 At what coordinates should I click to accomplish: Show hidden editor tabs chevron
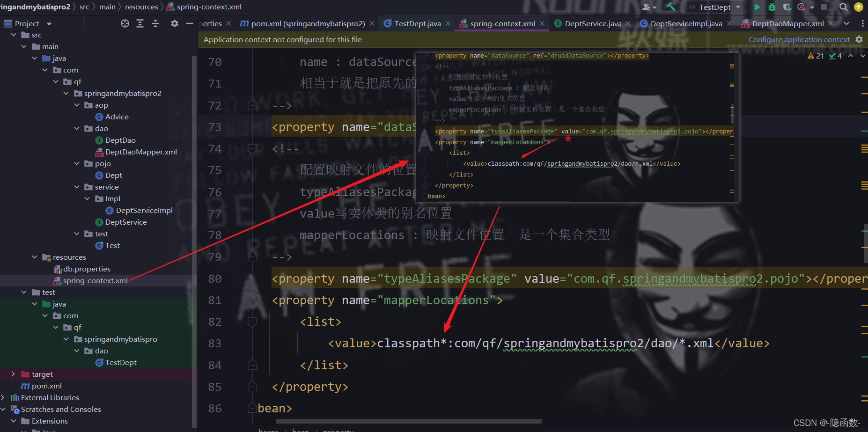pos(846,23)
